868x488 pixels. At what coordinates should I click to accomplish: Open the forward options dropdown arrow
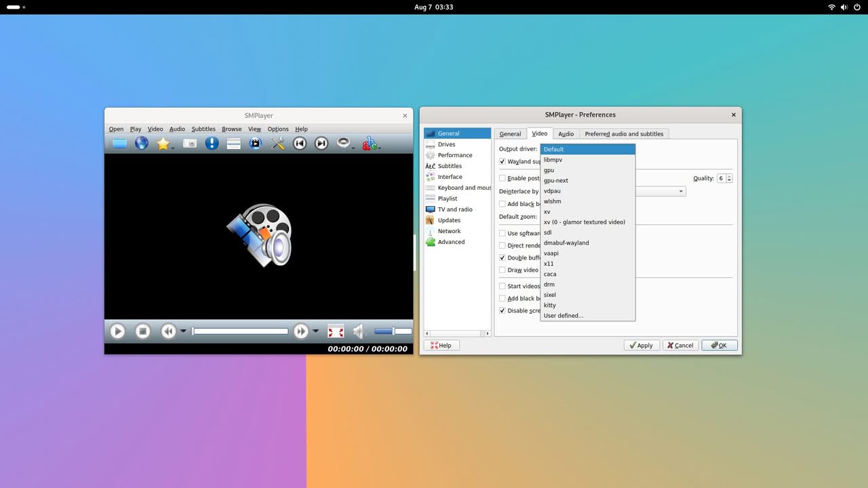(315, 331)
